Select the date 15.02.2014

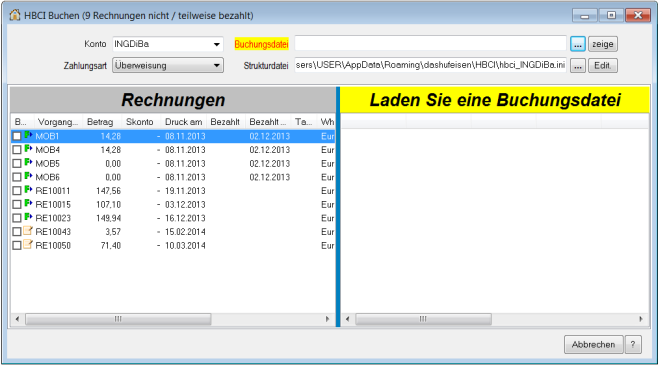tap(185, 232)
